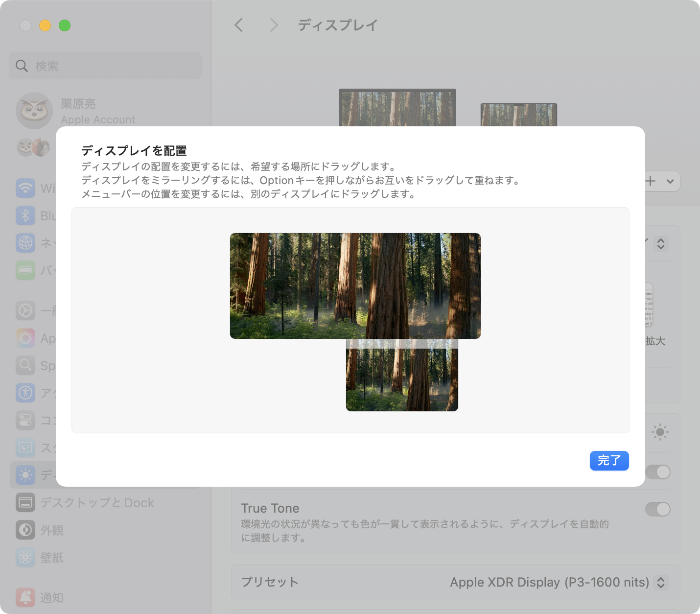
Task: Toggle the switch above True Tone
Action: click(657, 472)
